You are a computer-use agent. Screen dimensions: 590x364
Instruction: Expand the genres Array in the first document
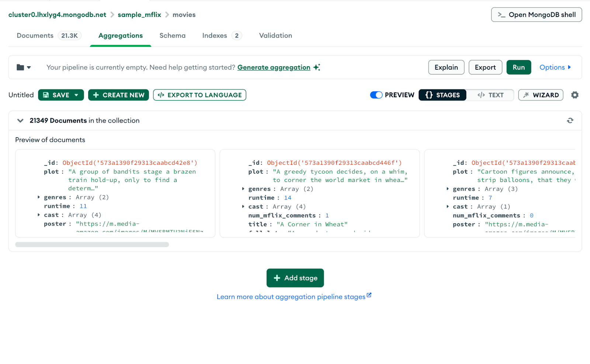(x=38, y=197)
